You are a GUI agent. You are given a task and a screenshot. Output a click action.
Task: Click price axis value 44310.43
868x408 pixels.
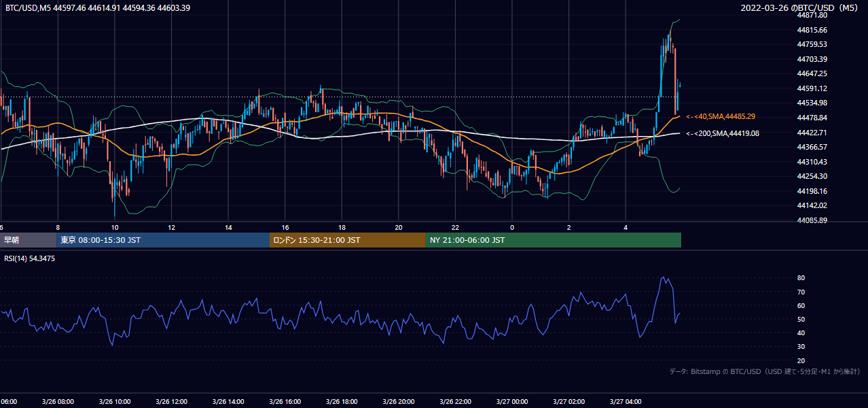coord(812,162)
